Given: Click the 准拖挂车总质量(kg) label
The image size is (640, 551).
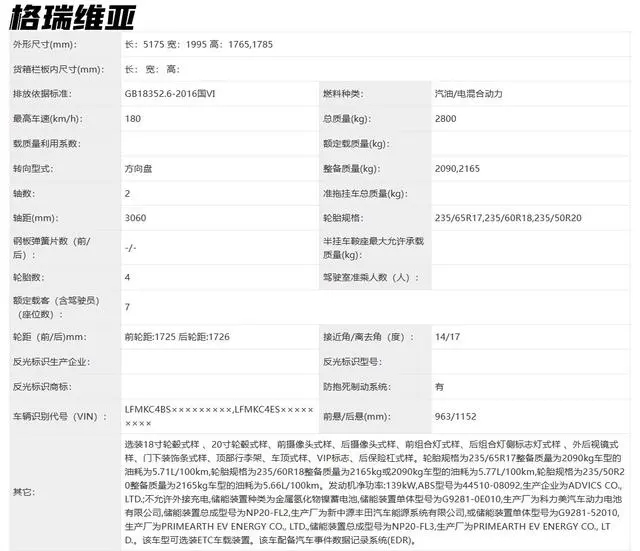Looking at the screenshot, I should pyautogui.click(x=365, y=193).
